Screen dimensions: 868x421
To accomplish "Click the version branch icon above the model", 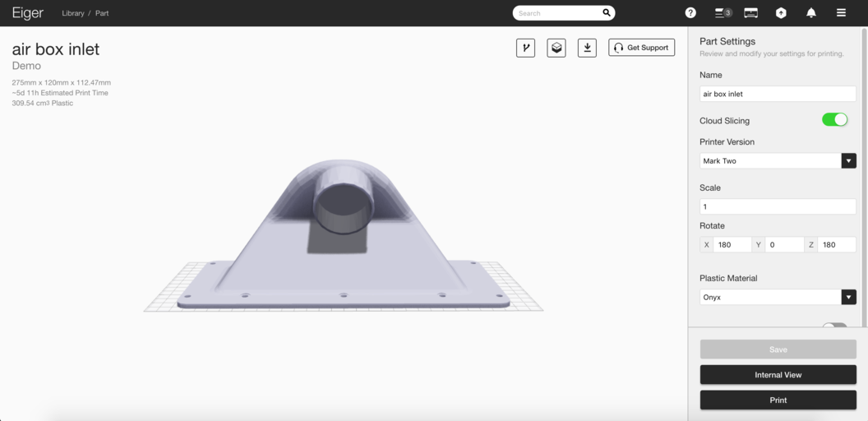I will pos(525,48).
